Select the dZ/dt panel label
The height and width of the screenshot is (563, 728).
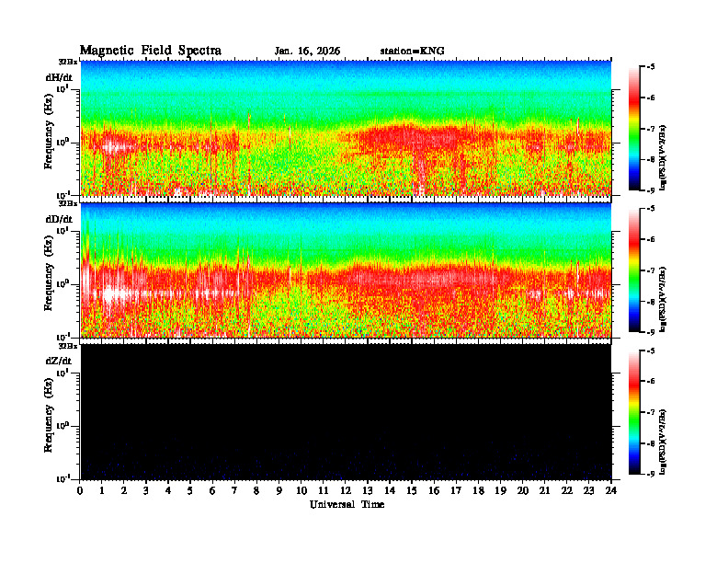pos(59,361)
